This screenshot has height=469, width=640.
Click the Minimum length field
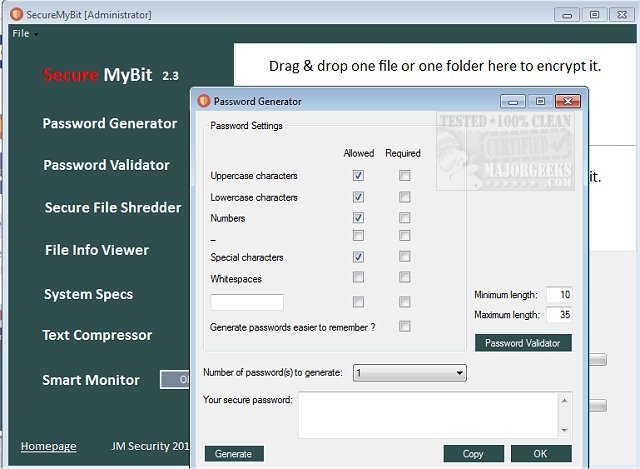pyautogui.click(x=559, y=294)
